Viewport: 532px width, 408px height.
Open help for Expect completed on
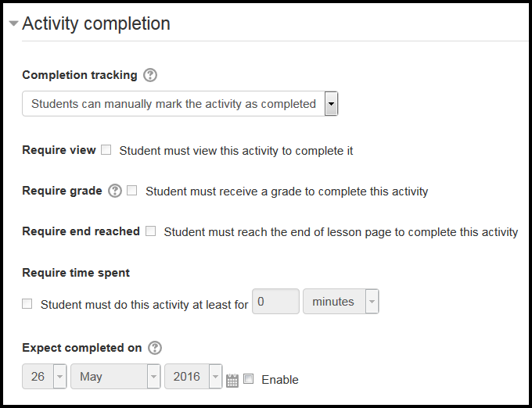point(155,348)
